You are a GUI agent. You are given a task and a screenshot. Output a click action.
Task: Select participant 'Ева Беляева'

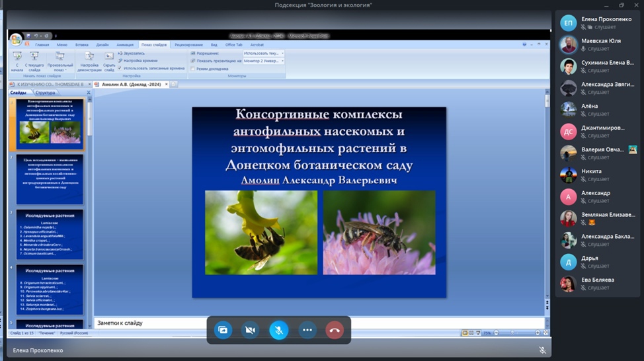(597, 284)
